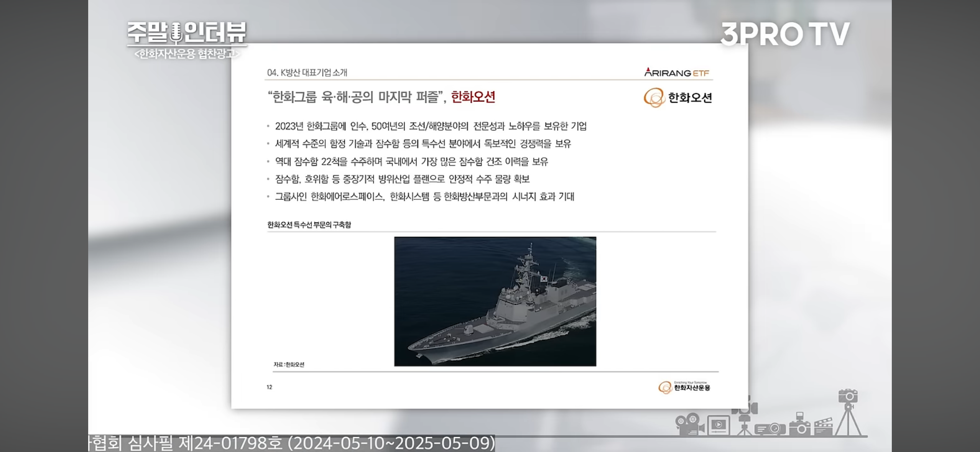Click the bullet starting '세계적 수준의 함정 기술'

(423, 144)
